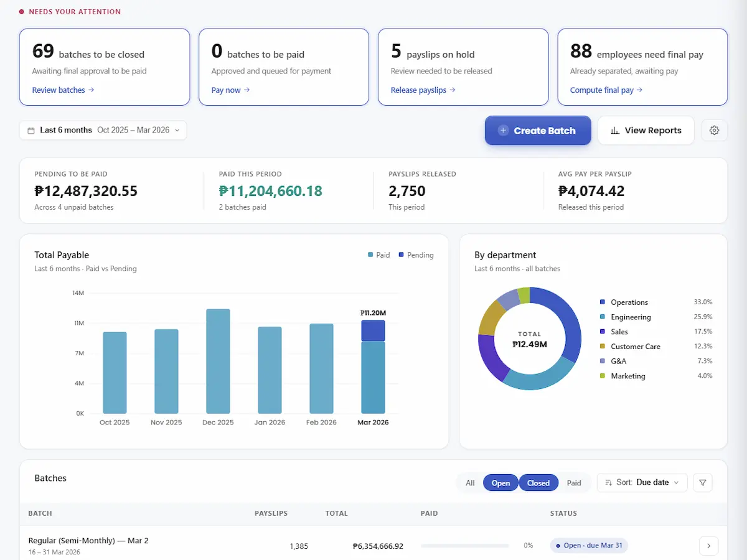747x560 pixels.
Task: Click the sort icon beside Sort: Due date
Action: coord(609,483)
